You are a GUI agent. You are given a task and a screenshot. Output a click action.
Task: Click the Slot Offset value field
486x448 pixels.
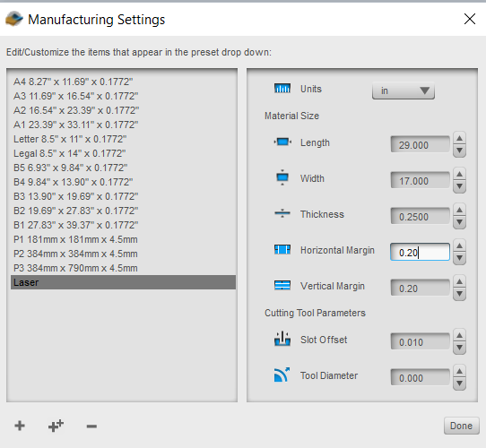click(x=420, y=341)
